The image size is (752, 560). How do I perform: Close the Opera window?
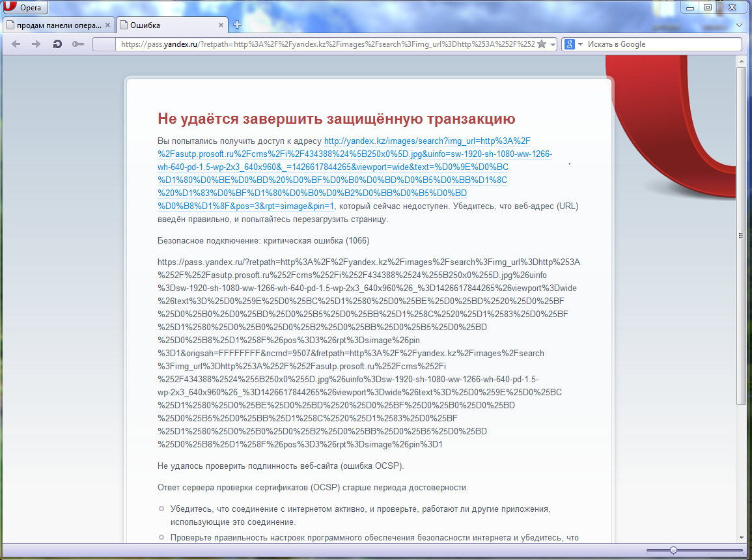point(732,7)
